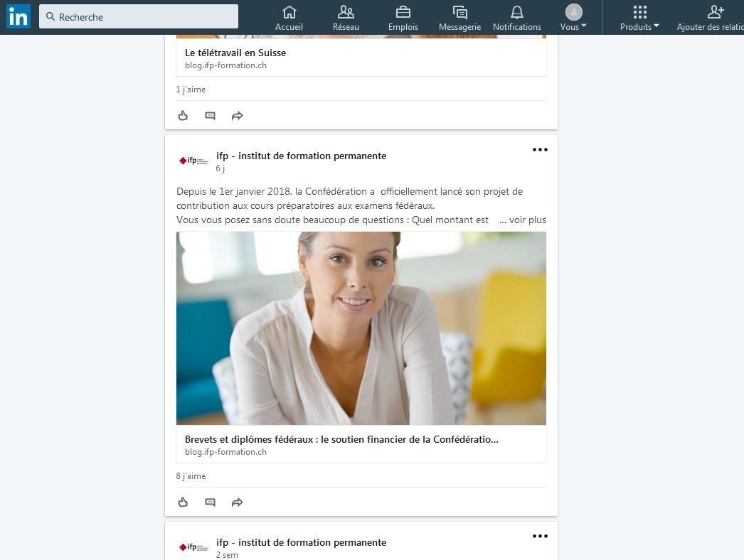Image resolution: width=744 pixels, height=560 pixels.
Task: Share the federal diplomas post
Action: pos(237,502)
